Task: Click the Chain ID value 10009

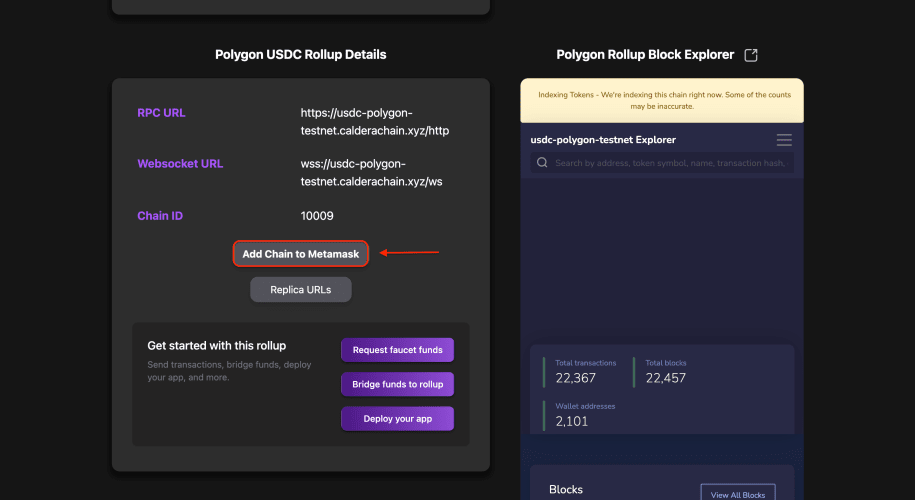Action: tap(317, 216)
